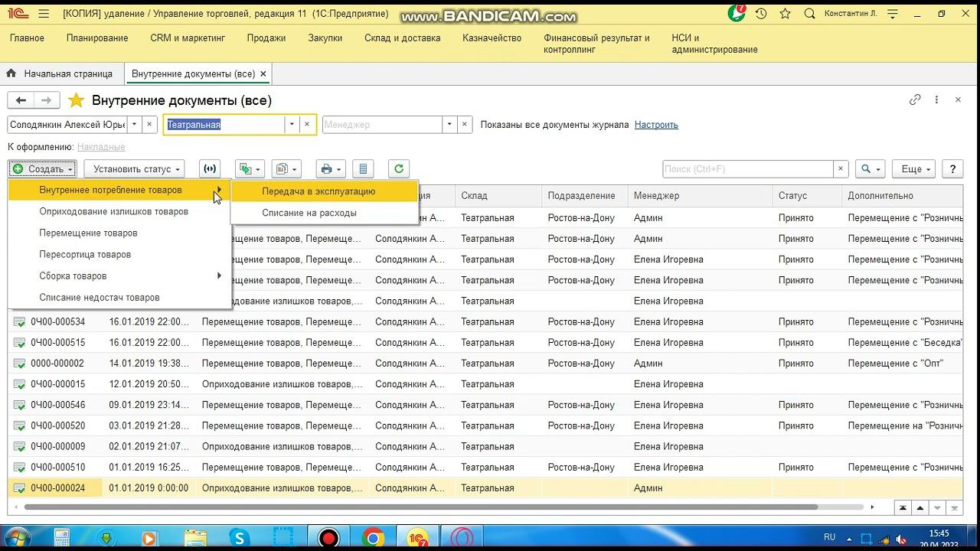The image size is (980, 551).
Task: Click the home icon on Начальная страница tab
Action: point(11,74)
